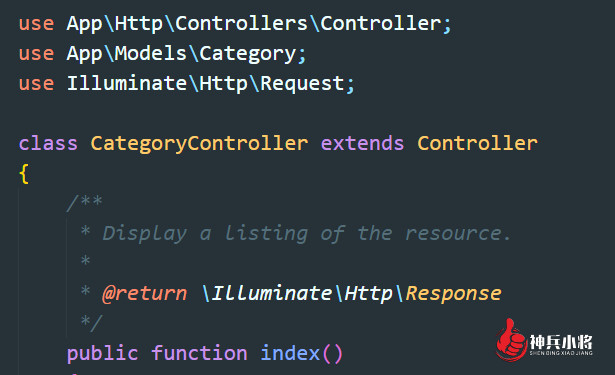Viewport: 615px width, 375px height.
Task: Click Request in Illuminate\Http import
Action: [302, 84]
